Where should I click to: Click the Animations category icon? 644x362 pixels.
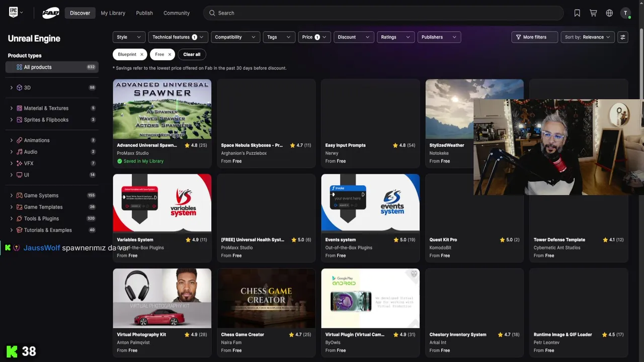pos(19,140)
